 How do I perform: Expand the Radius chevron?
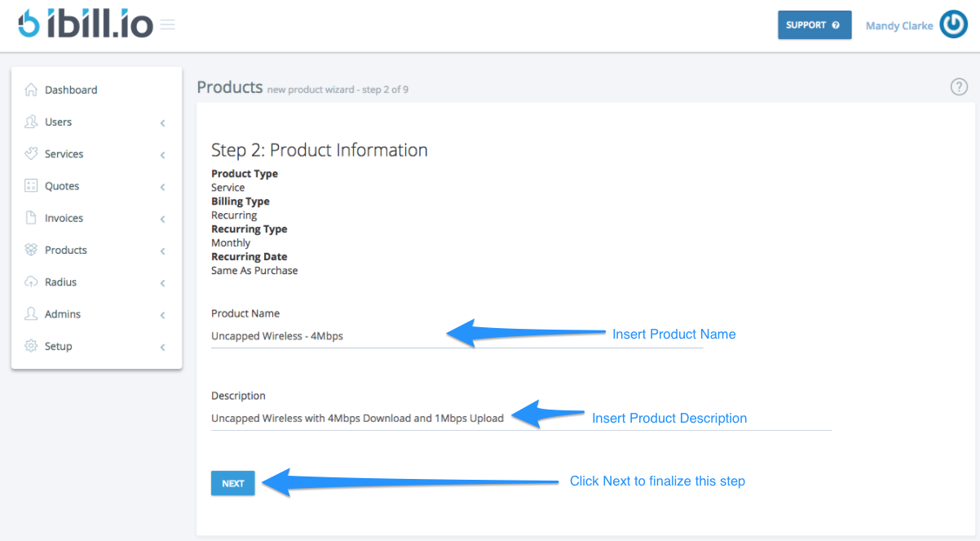[x=163, y=283]
